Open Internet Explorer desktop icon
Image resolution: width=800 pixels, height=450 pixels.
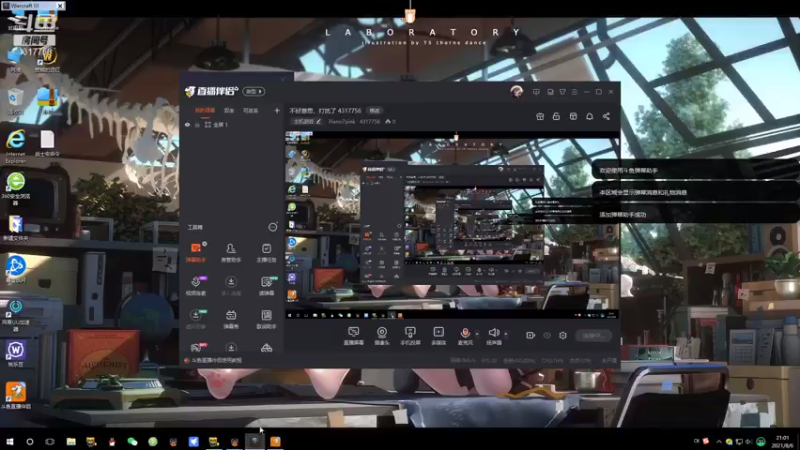(x=15, y=146)
